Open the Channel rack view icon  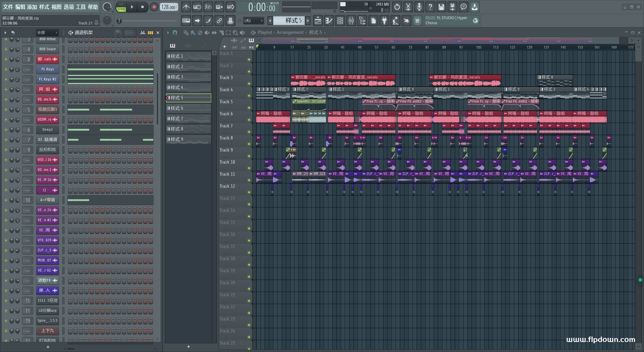[x=340, y=21]
